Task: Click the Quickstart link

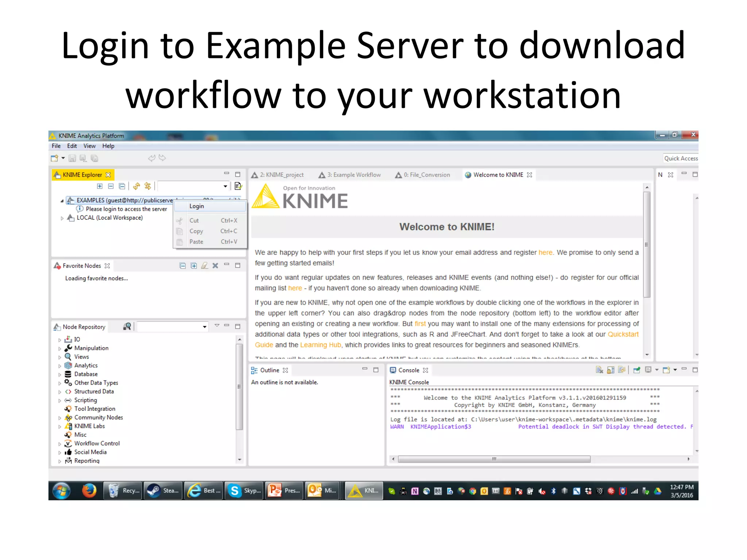Action: click(623, 334)
